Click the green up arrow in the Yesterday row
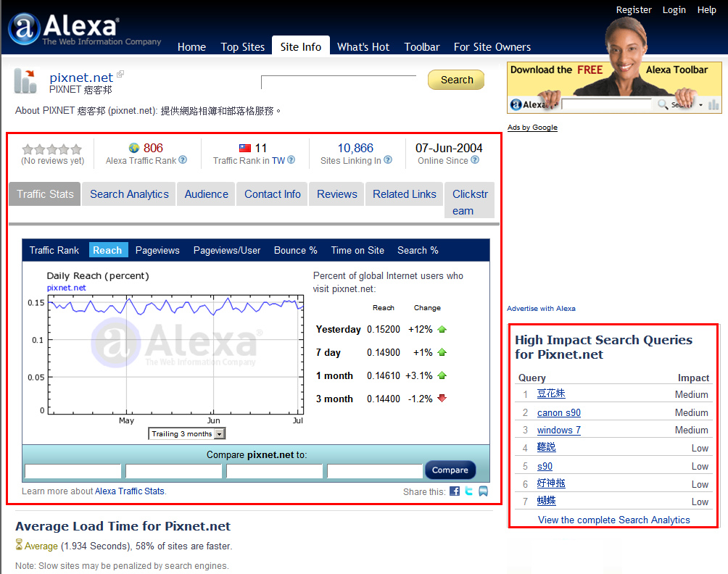 (442, 329)
